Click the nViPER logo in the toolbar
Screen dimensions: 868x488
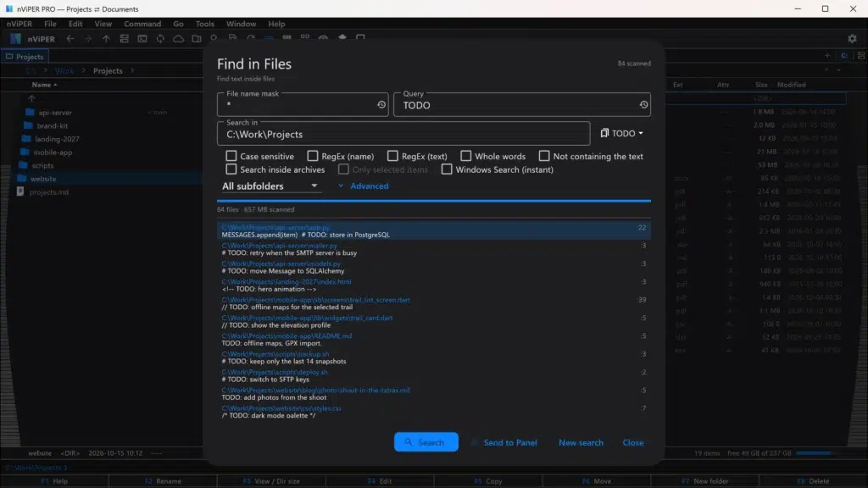[x=15, y=39]
